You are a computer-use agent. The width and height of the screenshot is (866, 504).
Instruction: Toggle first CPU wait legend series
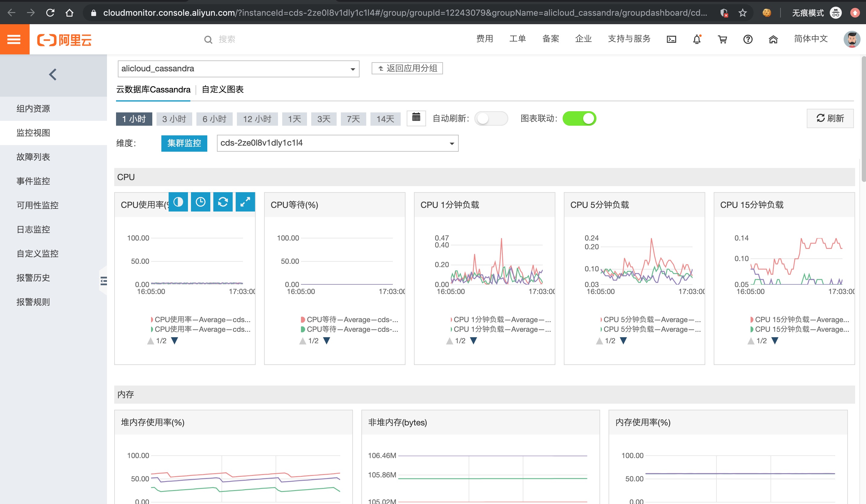pos(350,319)
